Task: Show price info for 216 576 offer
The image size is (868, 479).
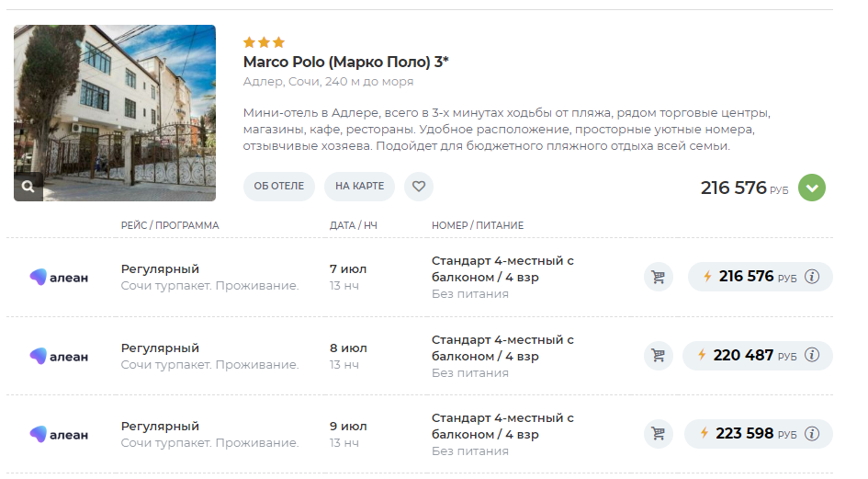Action: click(x=812, y=276)
